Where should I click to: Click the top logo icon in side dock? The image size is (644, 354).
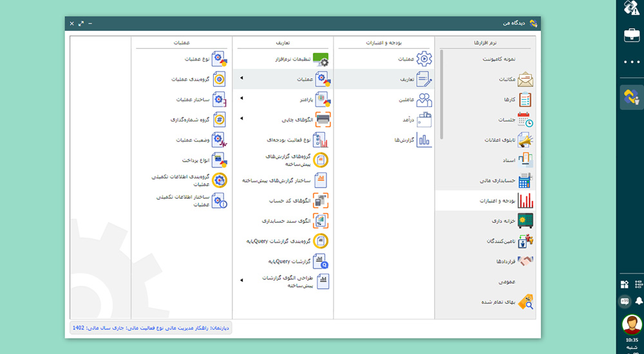[632, 7]
